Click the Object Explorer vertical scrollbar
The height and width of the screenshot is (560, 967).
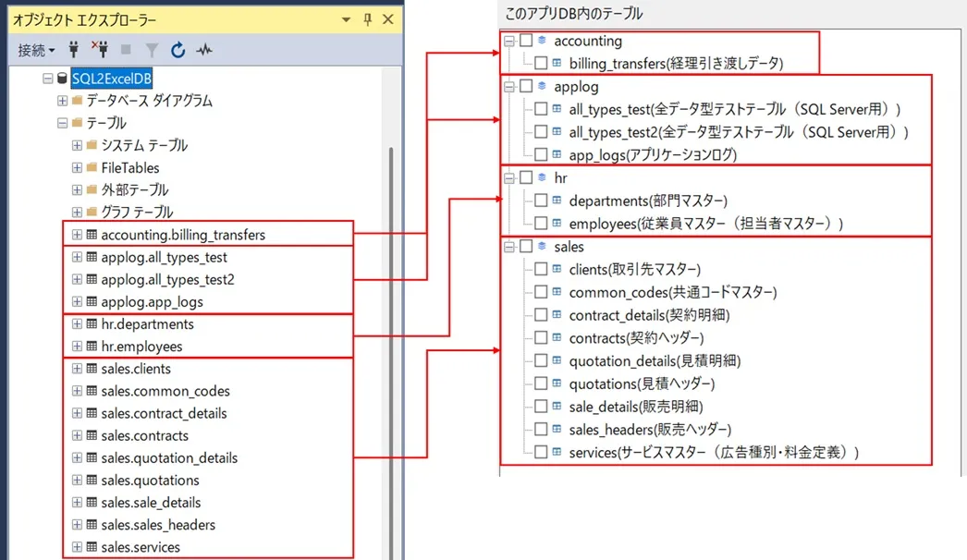coord(391,351)
